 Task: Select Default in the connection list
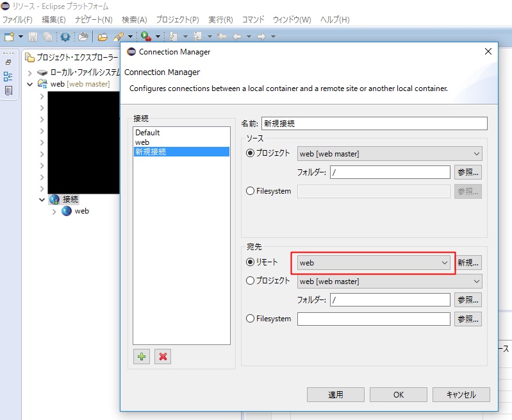click(x=147, y=133)
